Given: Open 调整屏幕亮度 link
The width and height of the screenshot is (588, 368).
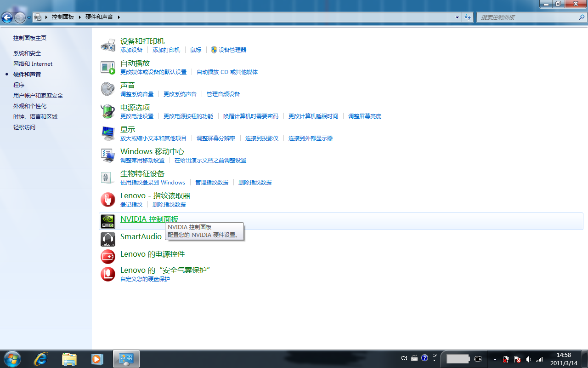Looking at the screenshot, I should [x=365, y=116].
